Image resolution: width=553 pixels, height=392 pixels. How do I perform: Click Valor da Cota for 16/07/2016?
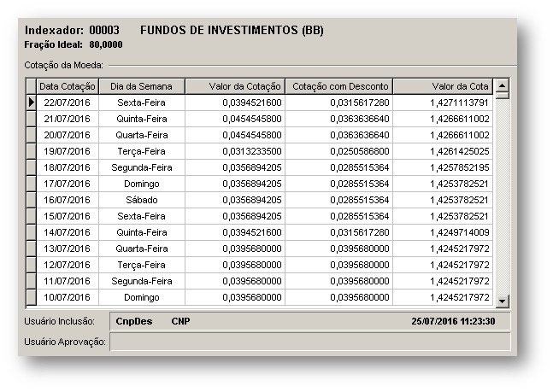443,200
